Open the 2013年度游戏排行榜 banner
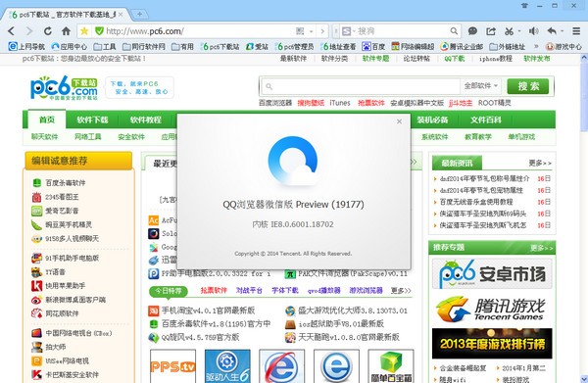Screen dimensions: 588x383 (492, 344)
